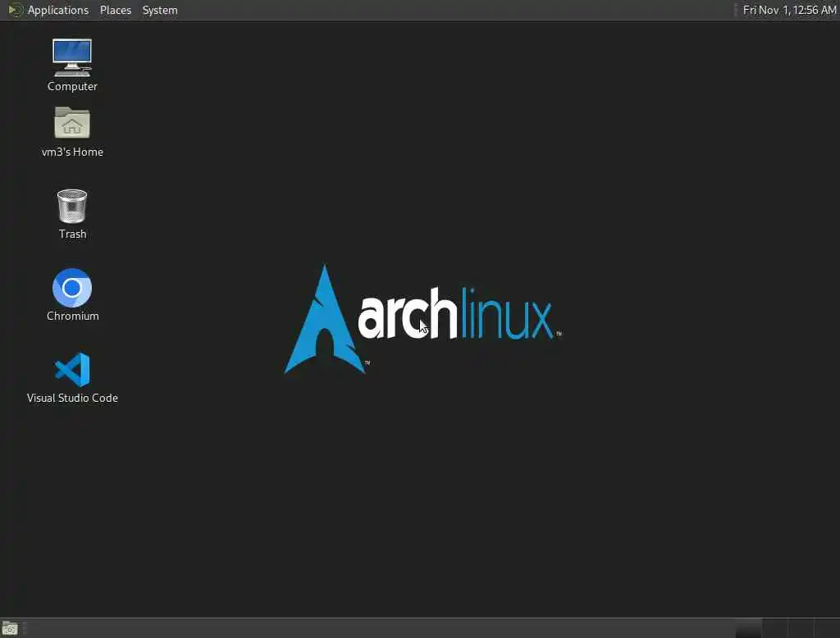Open the Applications menu

point(58,10)
